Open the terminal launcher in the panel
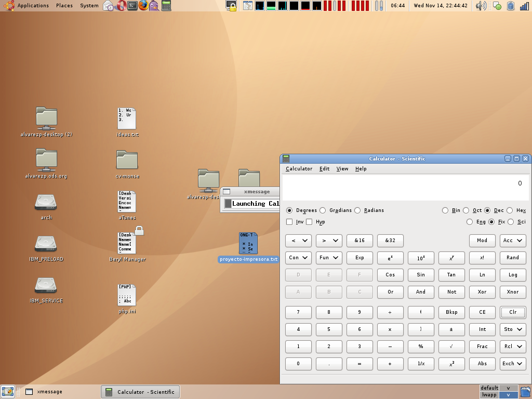This screenshot has height=399, width=532. 132,6
